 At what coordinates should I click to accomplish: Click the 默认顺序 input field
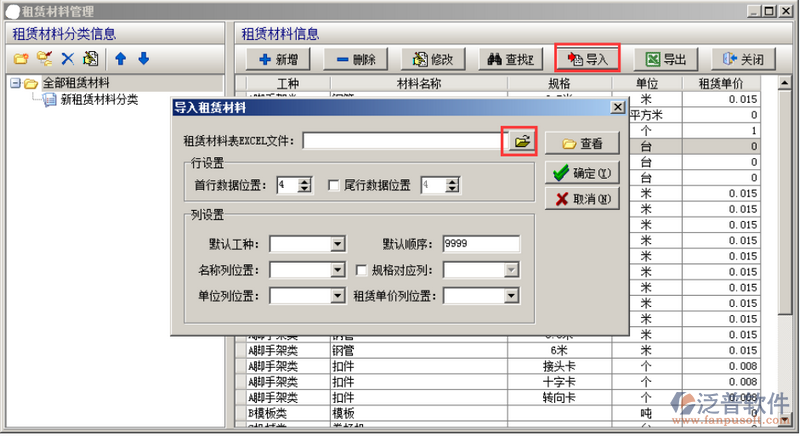tap(481, 244)
